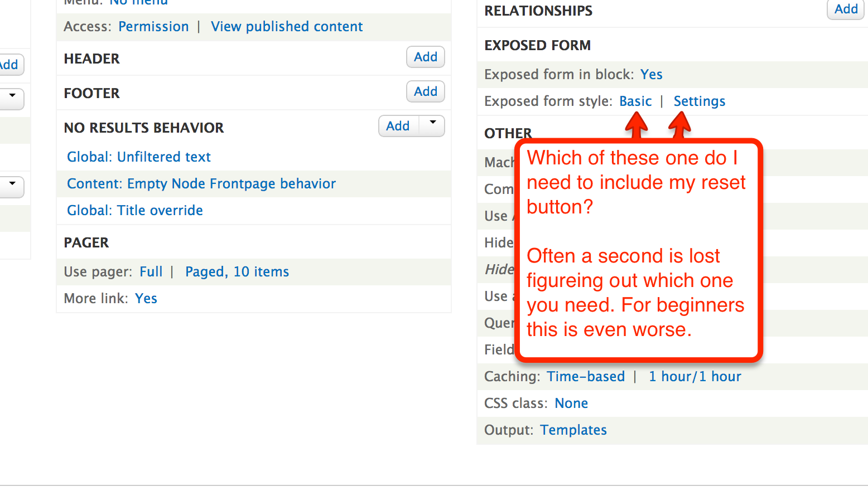Click Add button in Relationships section
Screen dimensions: 868x496
846,9
